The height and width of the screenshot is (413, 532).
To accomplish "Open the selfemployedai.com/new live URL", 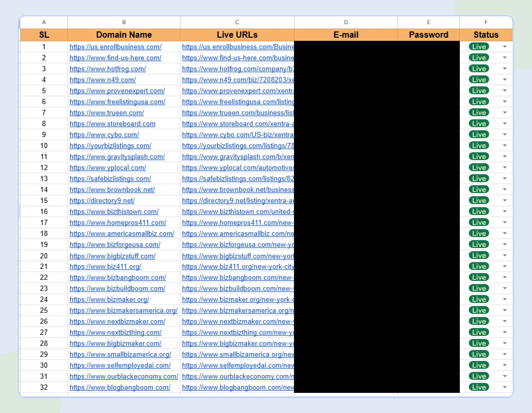I will click(x=238, y=365).
